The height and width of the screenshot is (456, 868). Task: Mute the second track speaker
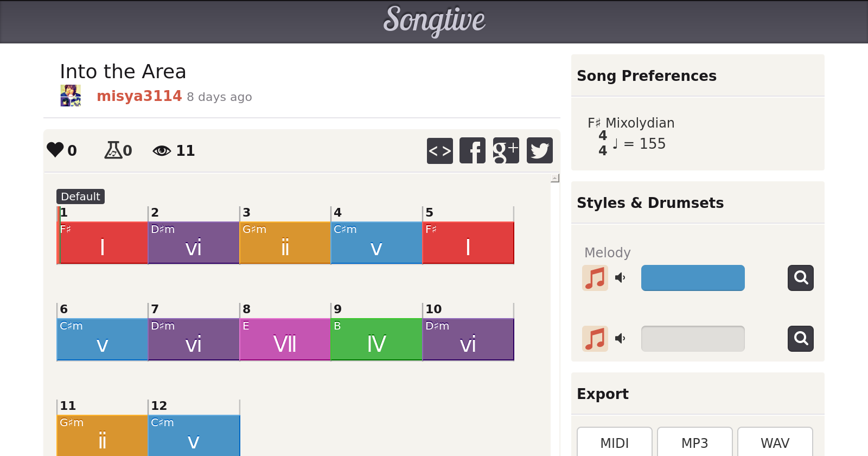[620, 339]
